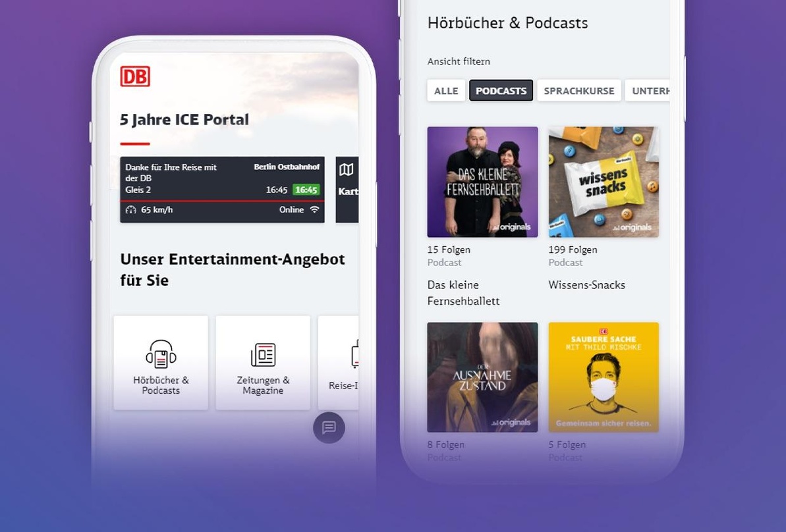Click the 199 Folgen label
The height and width of the screenshot is (532, 786).
[573, 250]
